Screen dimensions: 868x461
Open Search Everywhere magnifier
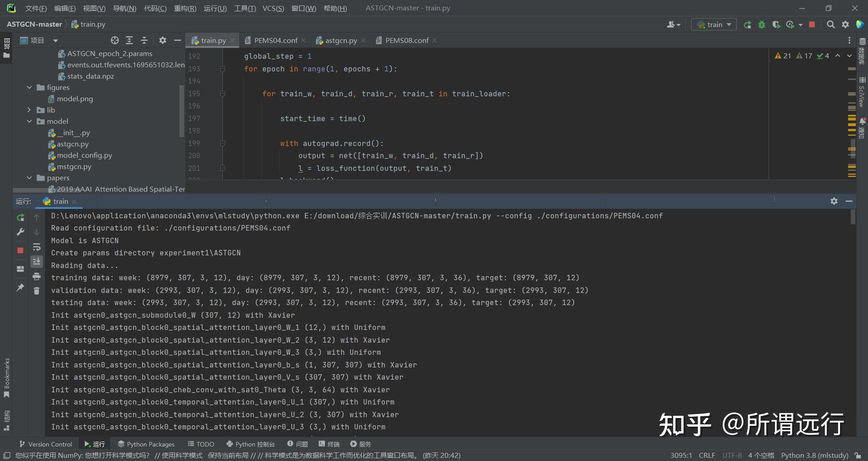point(830,25)
